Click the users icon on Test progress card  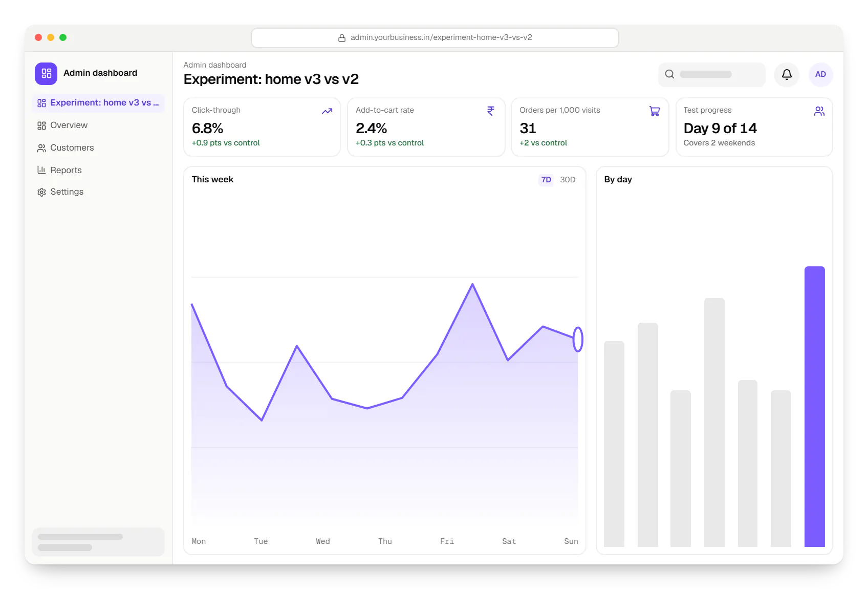[819, 111]
